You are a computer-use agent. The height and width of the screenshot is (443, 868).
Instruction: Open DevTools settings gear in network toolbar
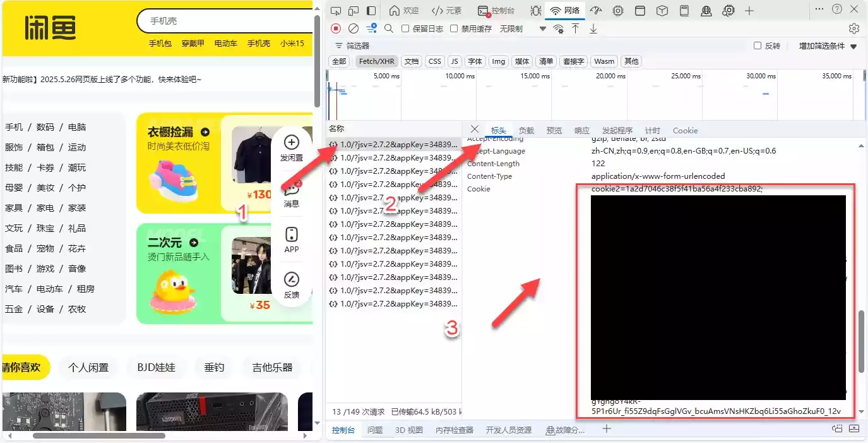pos(854,28)
